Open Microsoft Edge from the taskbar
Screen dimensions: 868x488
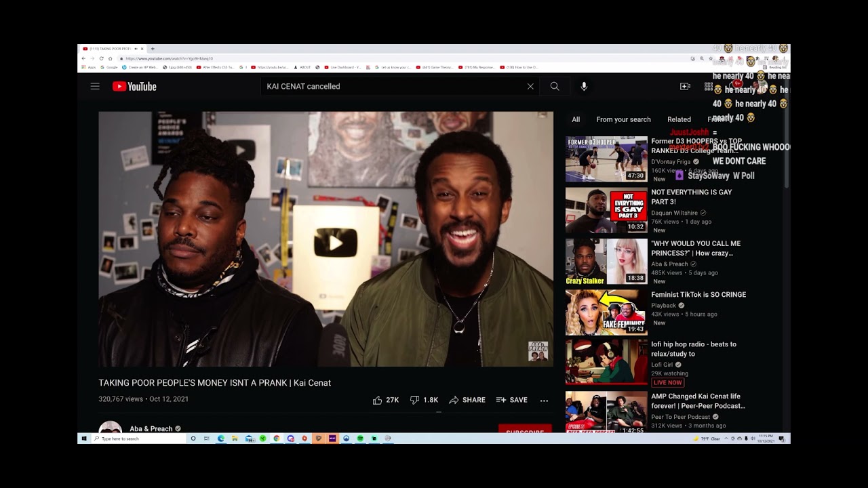221,439
